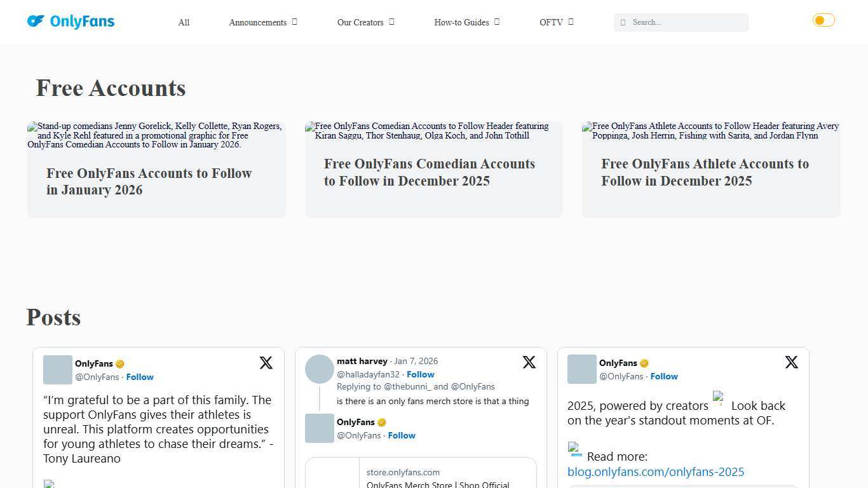Screen dimensions: 868x488
Task: Open Free Athlete Accounts December 2025 thumbnail
Action: (710, 130)
